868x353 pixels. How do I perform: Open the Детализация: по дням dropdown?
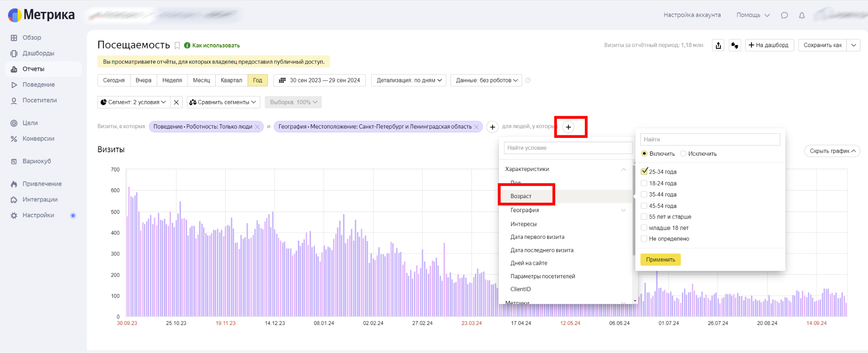coord(409,80)
